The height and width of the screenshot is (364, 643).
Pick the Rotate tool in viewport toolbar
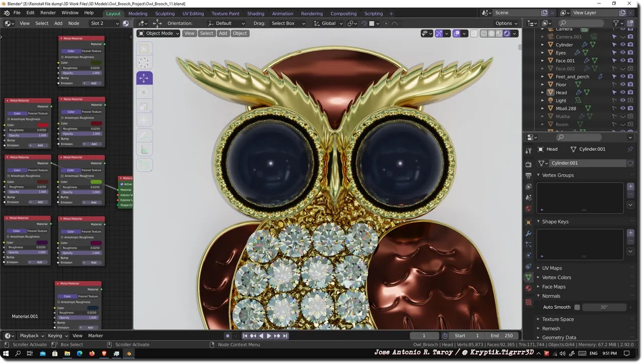click(144, 92)
